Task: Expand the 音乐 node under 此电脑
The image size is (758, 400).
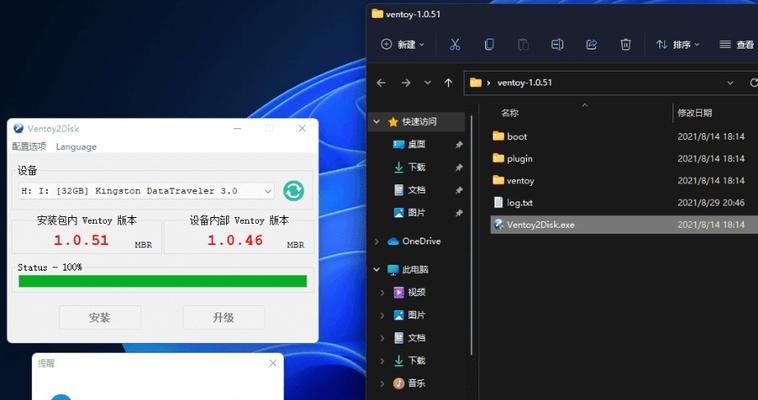Action: pos(382,384)
